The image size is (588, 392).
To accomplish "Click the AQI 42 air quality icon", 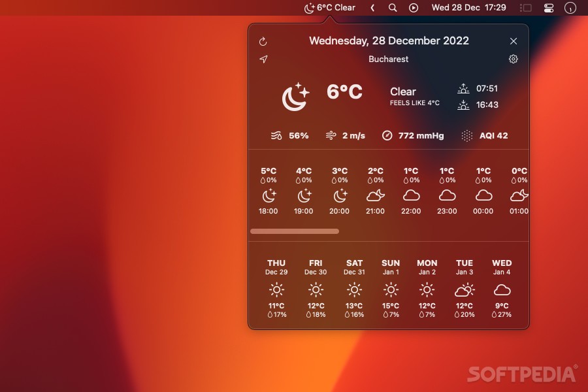I will click(466, 135).
